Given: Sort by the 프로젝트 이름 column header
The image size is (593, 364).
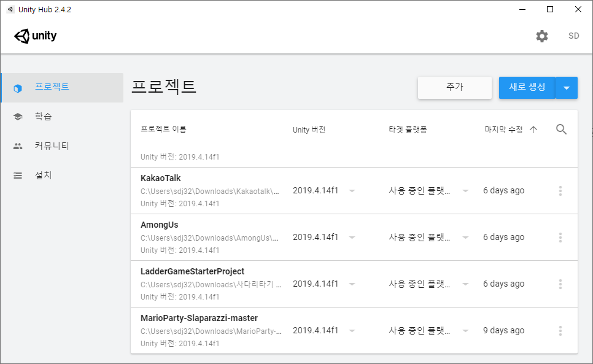Looking at the screenshot, I should click(163, 130).
